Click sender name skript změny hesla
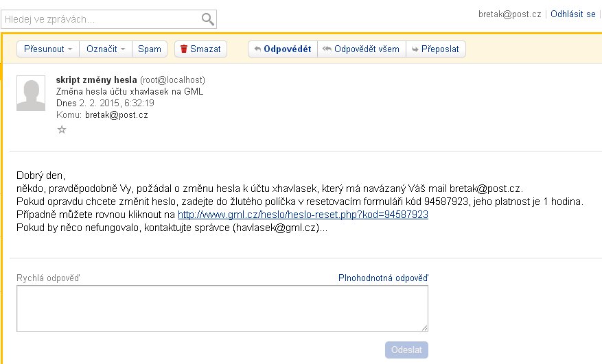 coord(96,80)
